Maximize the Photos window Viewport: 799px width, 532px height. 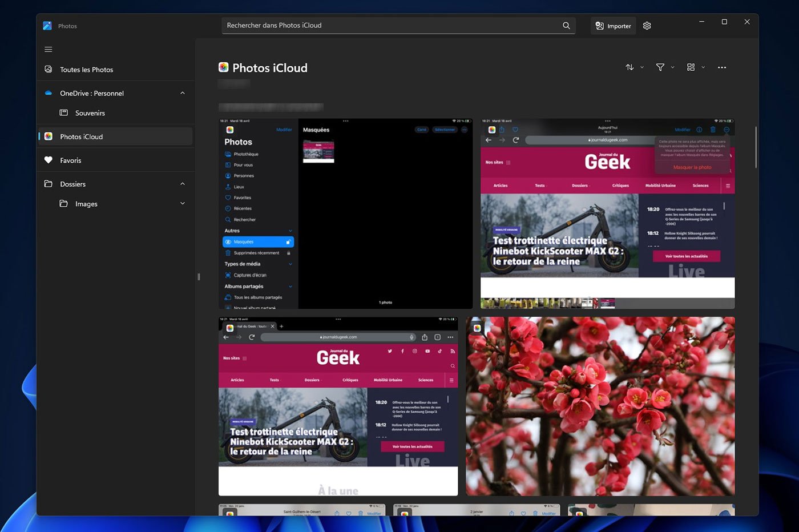[x=724, y=22]
